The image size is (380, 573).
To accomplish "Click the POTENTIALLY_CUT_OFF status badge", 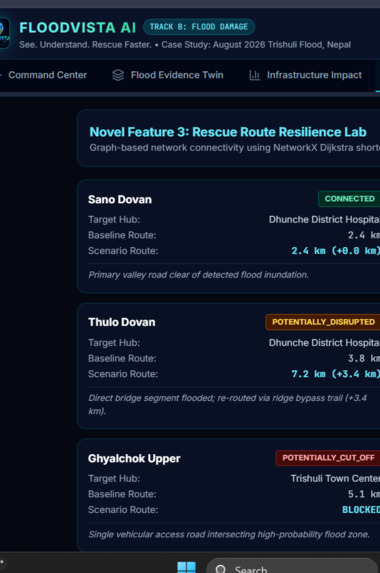I will (x=328, y=458).
